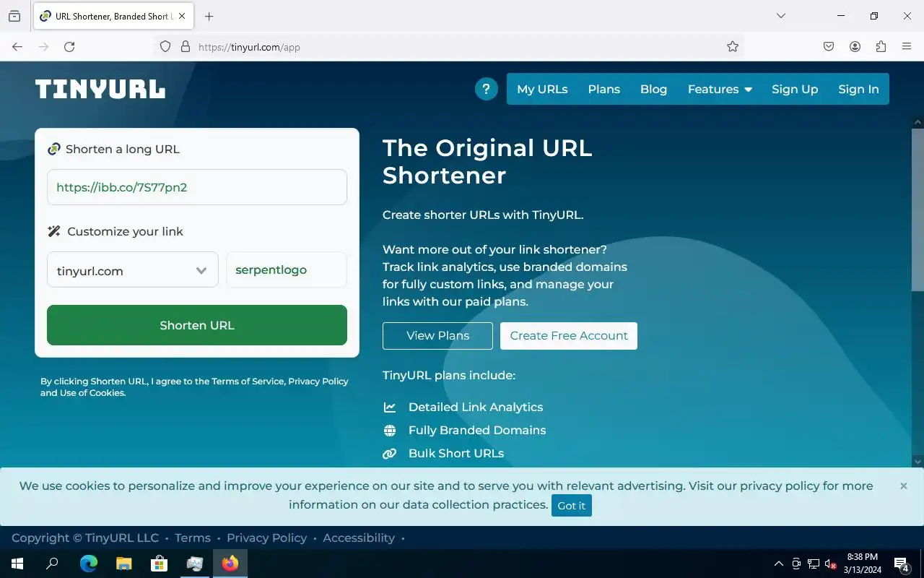Open the Firefox hamburger menu

907,46
